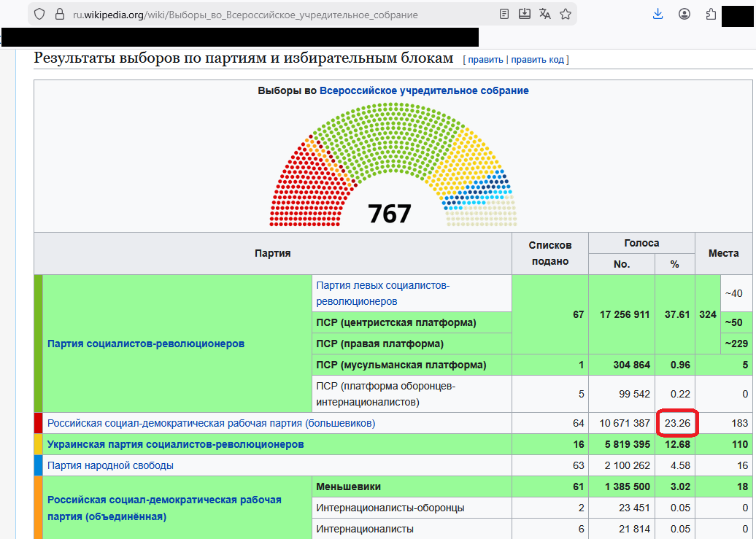This screenshot has width=756, height=539.
Task: Open 'Партия народной свободы' link
Action: (110, 466)
